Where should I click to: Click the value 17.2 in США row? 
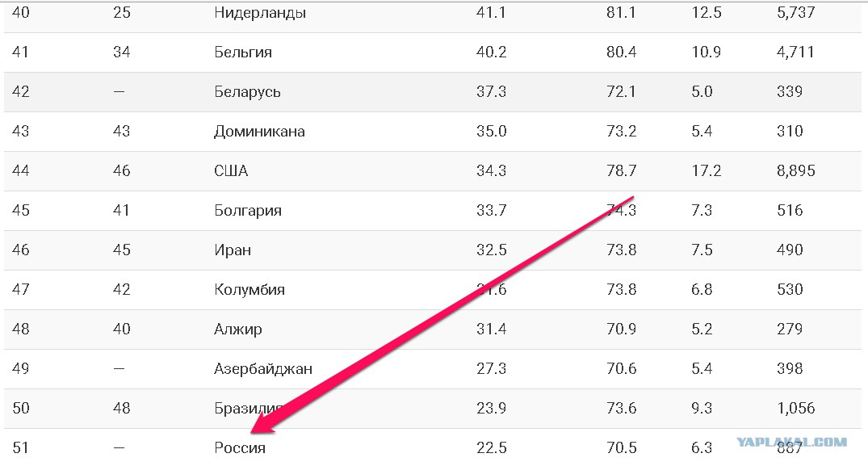pos(707,170)
